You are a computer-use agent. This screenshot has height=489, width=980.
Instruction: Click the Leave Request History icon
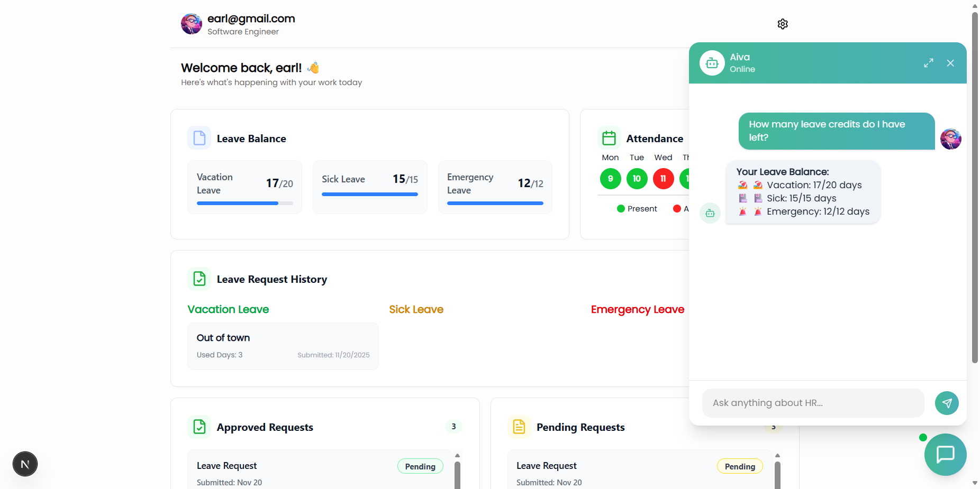(x=199, y=279)
